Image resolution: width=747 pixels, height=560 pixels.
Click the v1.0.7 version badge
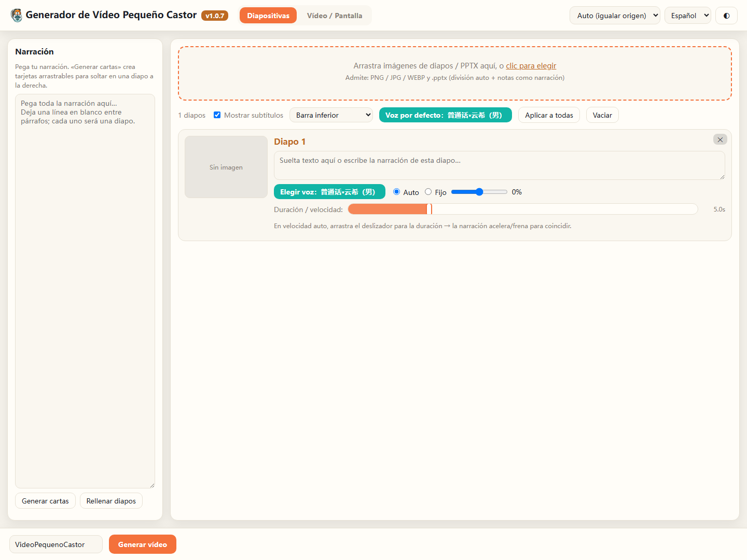215,16
